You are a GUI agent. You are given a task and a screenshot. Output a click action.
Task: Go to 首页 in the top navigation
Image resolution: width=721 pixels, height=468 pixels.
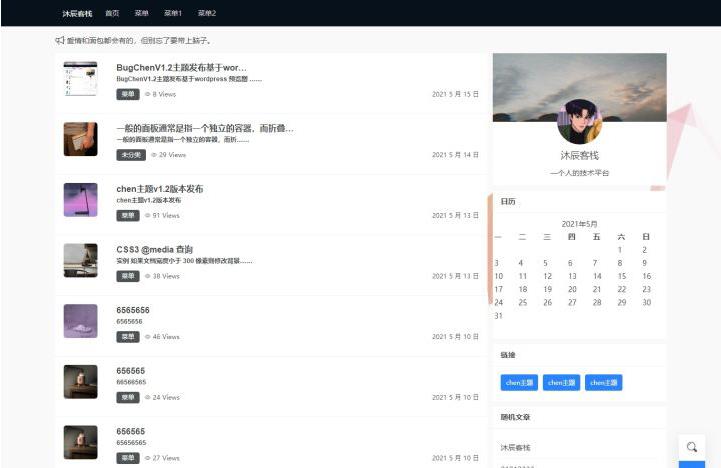click(x=112, y=13)
